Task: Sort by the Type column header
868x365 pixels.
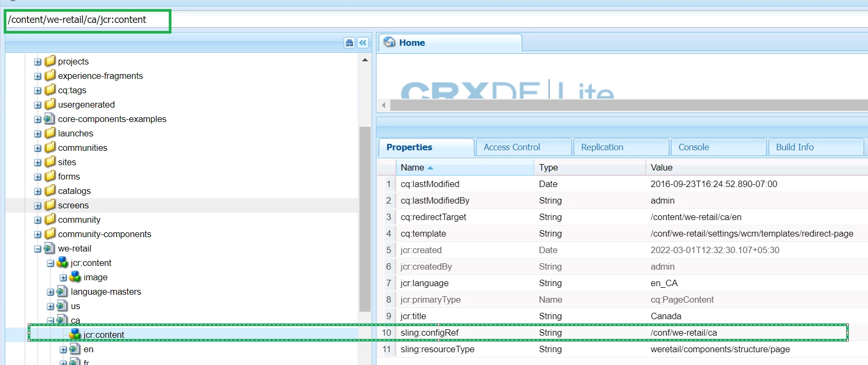Action: [x=589, y=167]
